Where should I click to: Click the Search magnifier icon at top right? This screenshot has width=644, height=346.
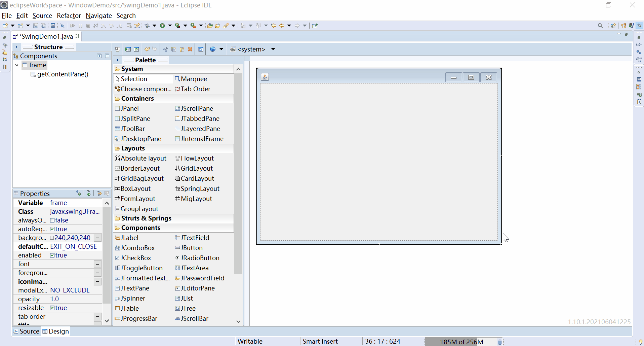click(600, 26)
